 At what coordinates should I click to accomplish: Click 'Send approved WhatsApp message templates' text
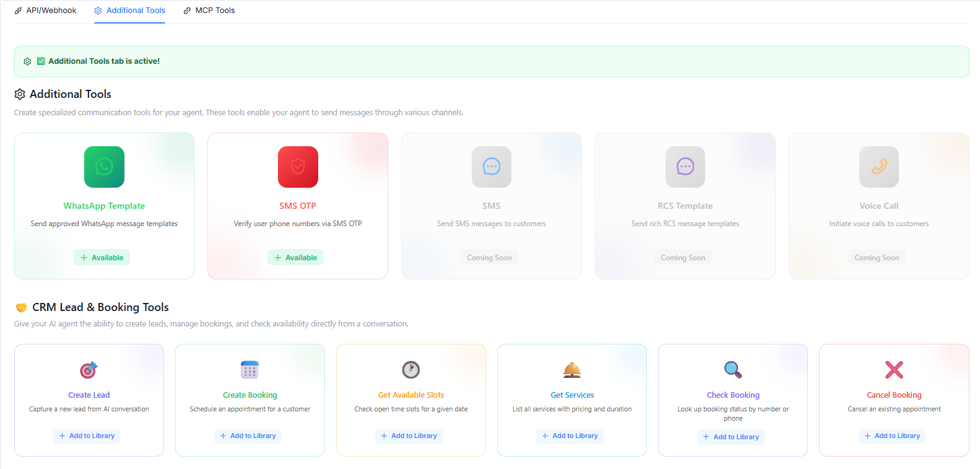(x=104, y=224)
